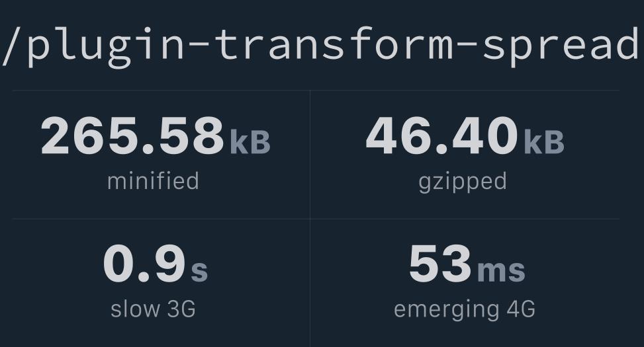644x347 pixels.
Task: Click the ms unit beside 53
Action: coord(501,271)
